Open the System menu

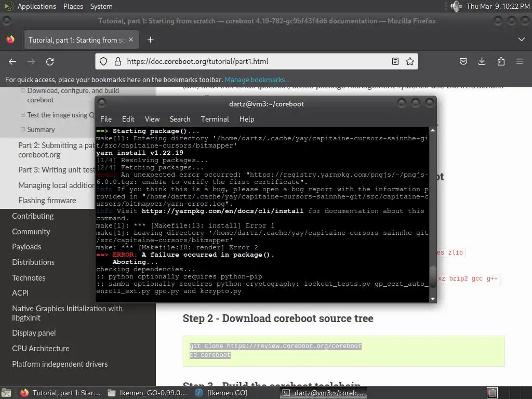click(x=101, y=6)
